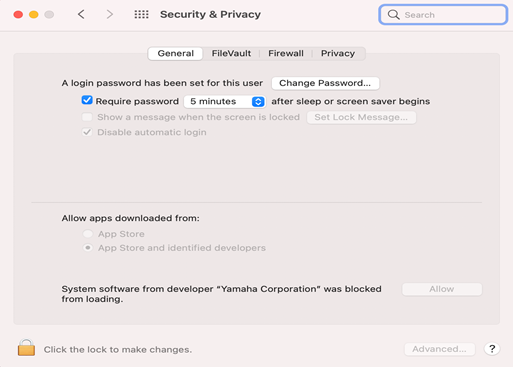
Task: Click the Set Lock Message... button
Action: point(361,117)
